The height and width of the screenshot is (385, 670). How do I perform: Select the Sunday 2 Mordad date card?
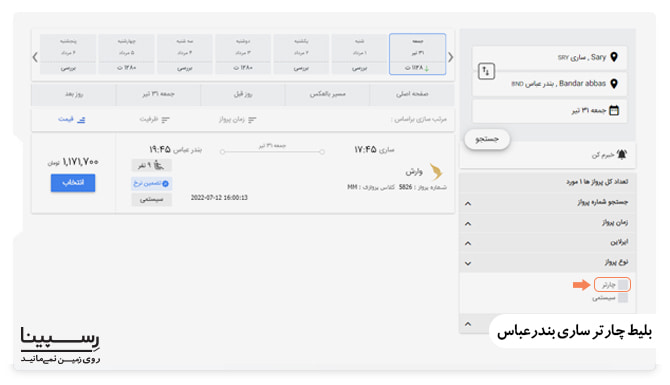(301, 54)
